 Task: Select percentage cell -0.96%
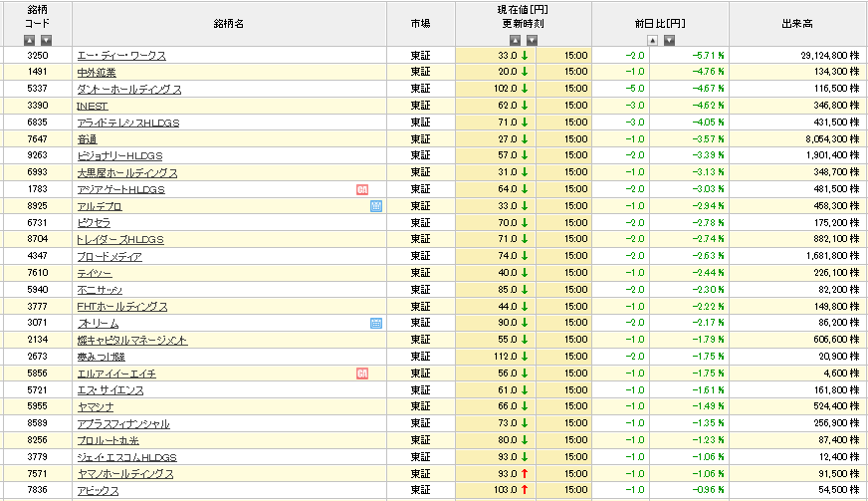pos(708,490)
